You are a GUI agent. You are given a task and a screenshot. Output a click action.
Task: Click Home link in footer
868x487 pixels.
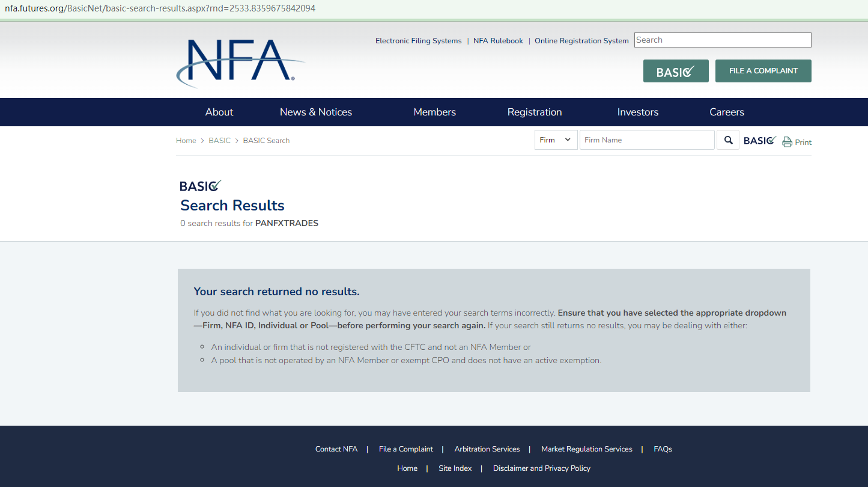point(407,468)
